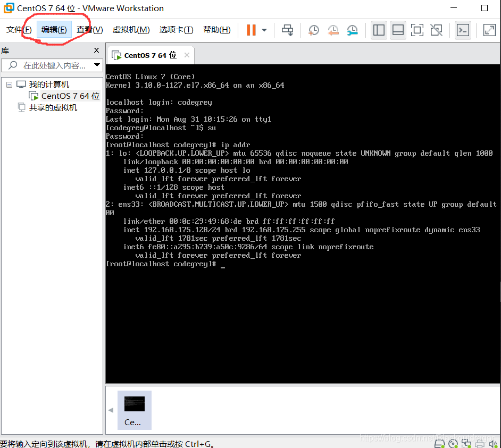501x448 pixels.
Task: Click the hard disk status icon
Action: click(x=440, y=444)
